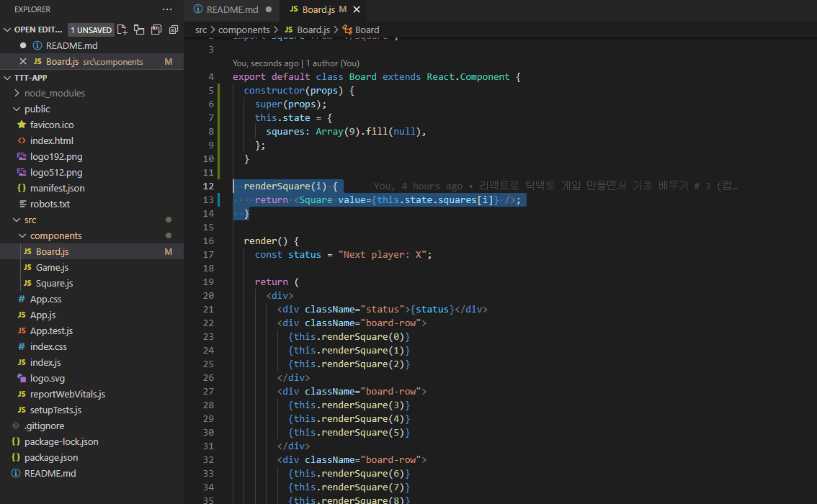The image size is (817, 504).
Task: Click Save All icon in Open Editors
Action: click(x=156, y=30)
